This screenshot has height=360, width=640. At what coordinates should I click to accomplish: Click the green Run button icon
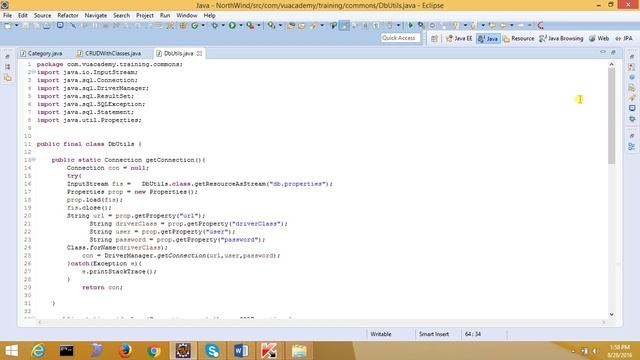[x=232, y=25]
